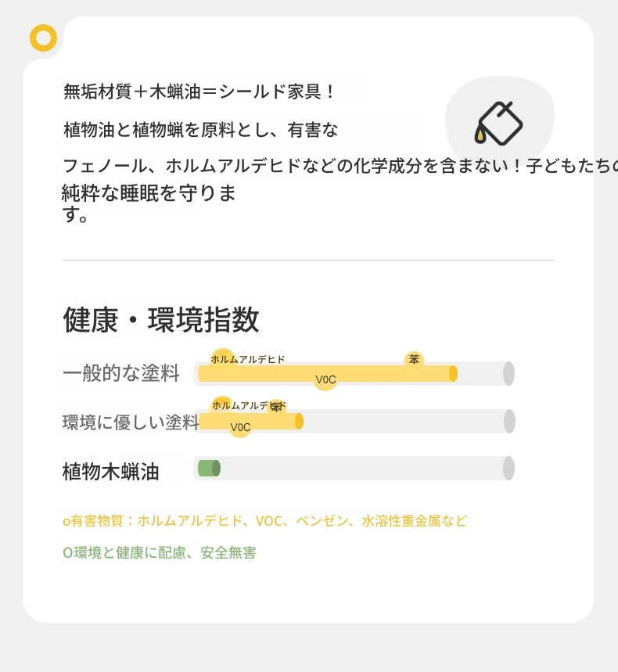Select the 環境に優しい塗料 label

pos(131,422)
